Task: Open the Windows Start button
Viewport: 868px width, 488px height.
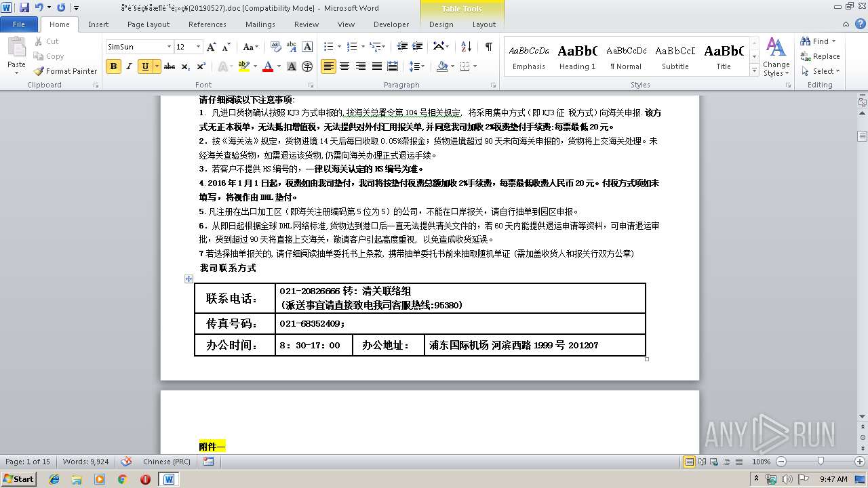Action: [18, 479]
